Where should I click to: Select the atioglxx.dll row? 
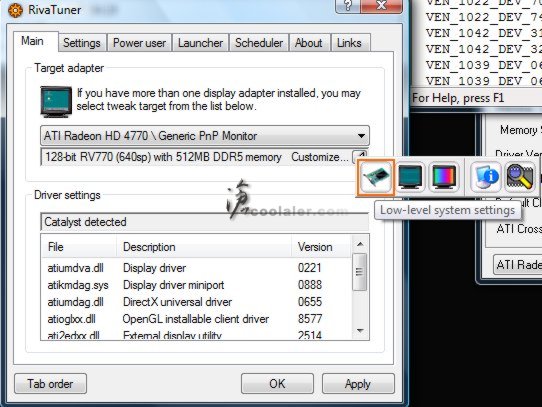[196, 319]
